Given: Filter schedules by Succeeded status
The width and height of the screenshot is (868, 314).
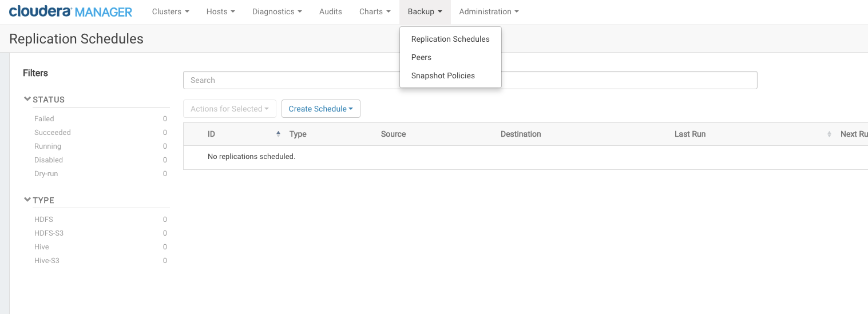Looking at the screenshot, I should tap(53, 133).
